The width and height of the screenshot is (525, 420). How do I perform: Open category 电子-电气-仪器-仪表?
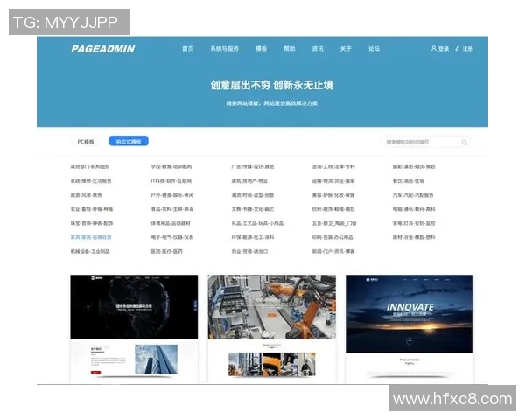(x=172, y=237)
